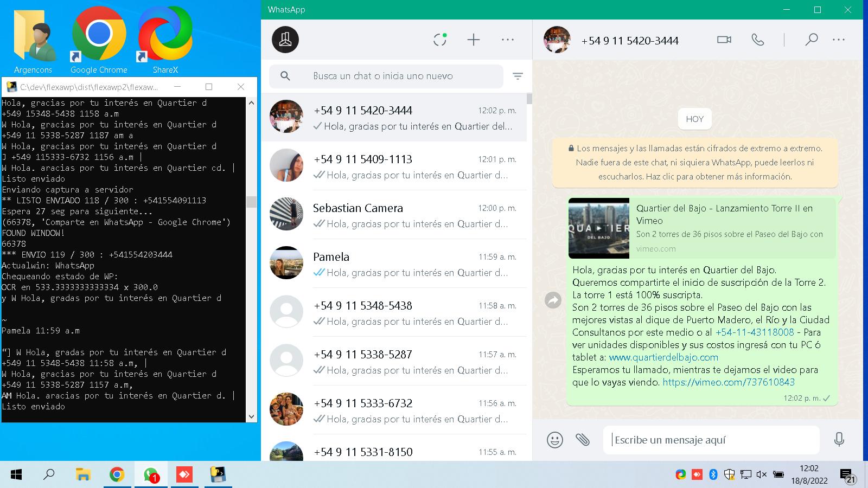Open the chat filter icon
Image resolution: width=868 pixels, height=488 pixels.
[518, 76]
